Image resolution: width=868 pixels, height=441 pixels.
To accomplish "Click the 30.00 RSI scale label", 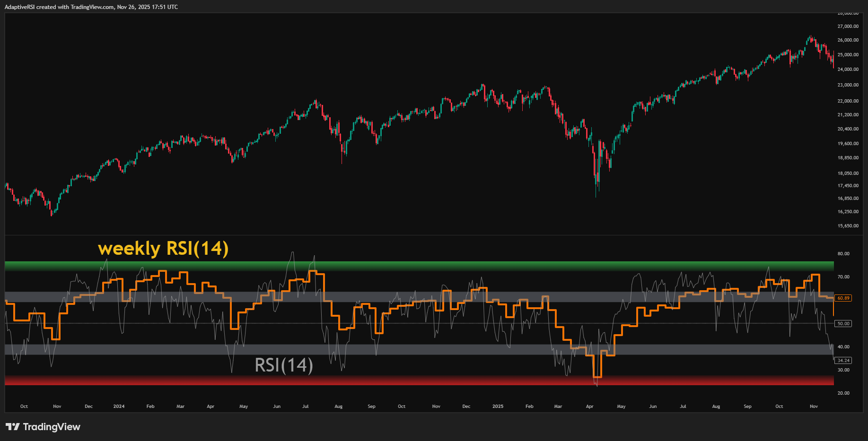I will pos(843,370).
